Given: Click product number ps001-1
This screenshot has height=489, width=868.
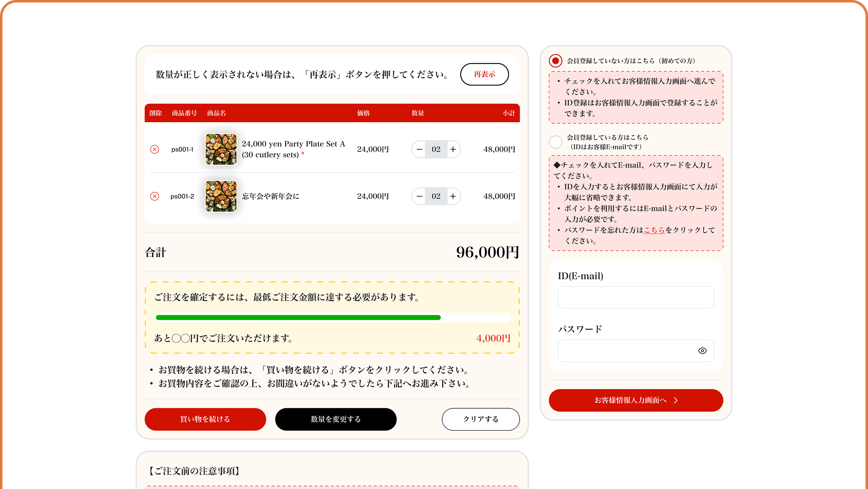Looking at the screenshot, I should [182, 149].
